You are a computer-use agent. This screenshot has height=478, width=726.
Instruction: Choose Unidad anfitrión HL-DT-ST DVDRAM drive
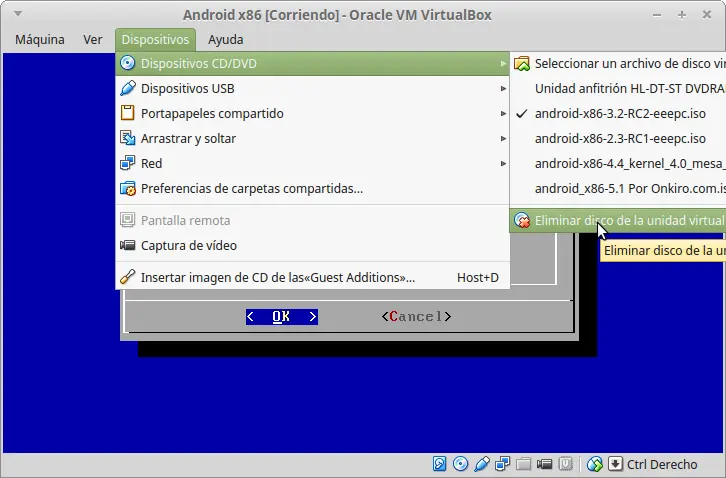pyautogui.click(x=618, y=88)
